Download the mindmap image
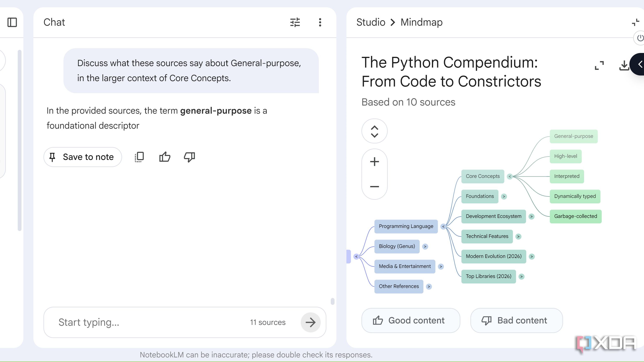This screenshot has height=362, width=644. pos(624,65)
